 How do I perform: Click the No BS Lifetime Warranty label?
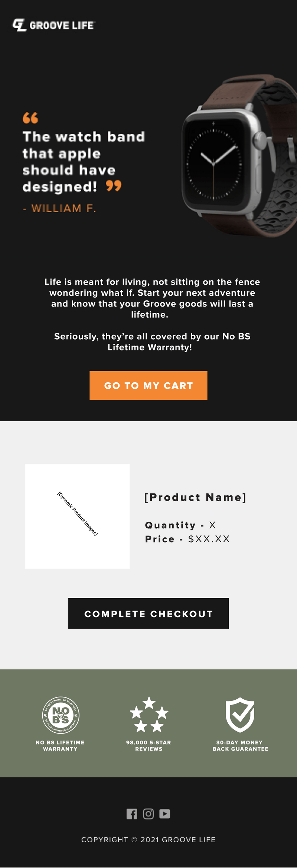[x=60, y=745]
